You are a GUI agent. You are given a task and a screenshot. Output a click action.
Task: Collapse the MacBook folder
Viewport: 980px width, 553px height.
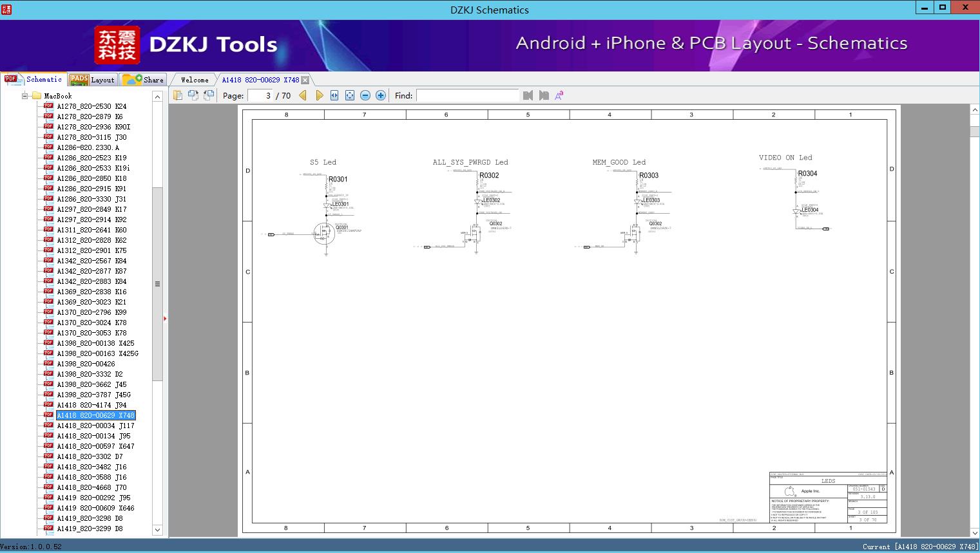click(x=25, y=96)
